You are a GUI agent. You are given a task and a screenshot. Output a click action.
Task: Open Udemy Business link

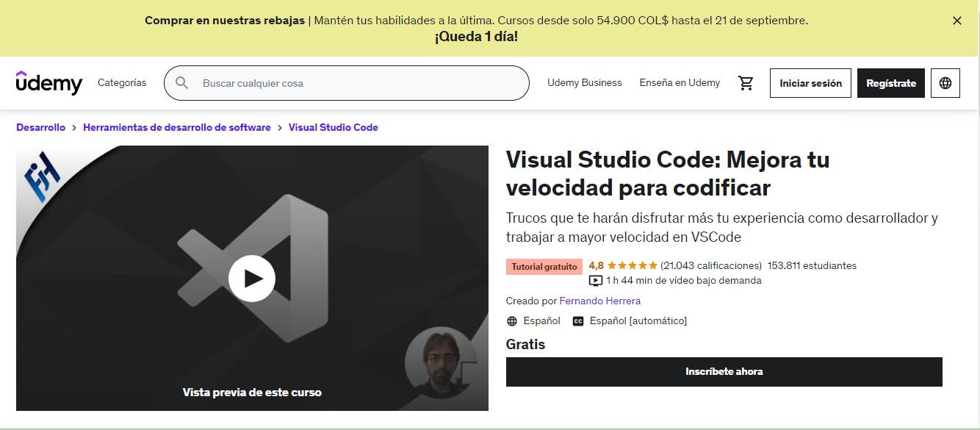pyautogui.click(x=585, y=83)
